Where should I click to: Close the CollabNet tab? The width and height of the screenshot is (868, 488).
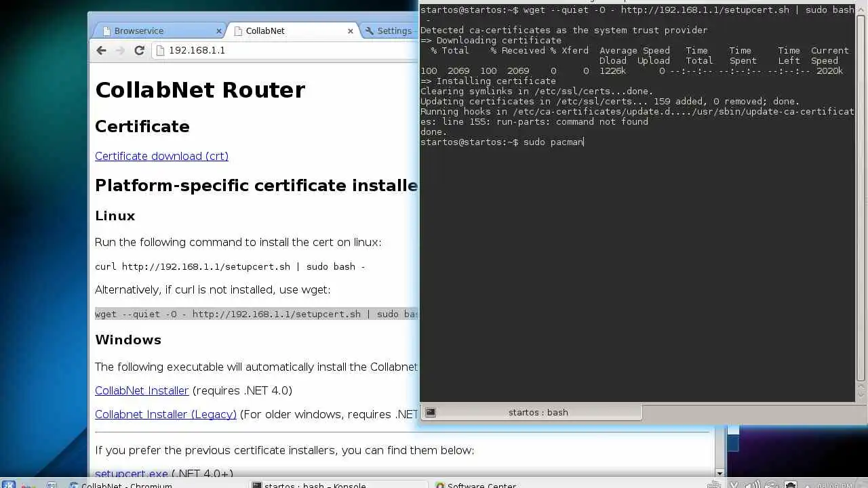pos(351,31)
